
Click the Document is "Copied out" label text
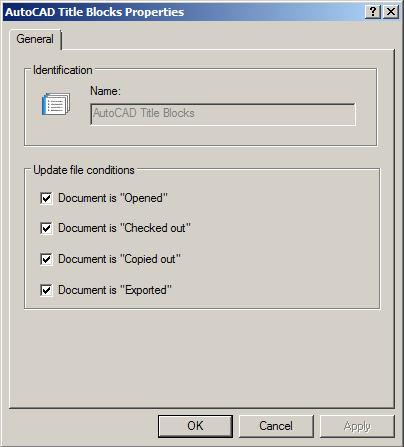[119, 259]
